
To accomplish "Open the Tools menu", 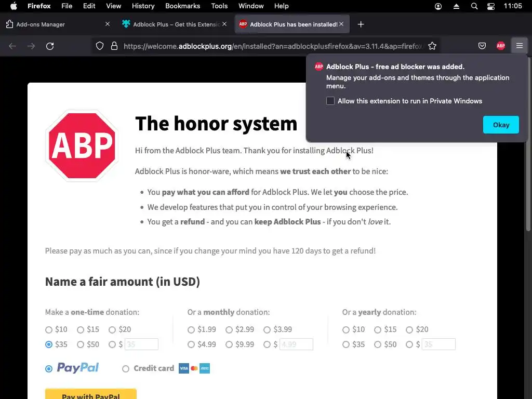I will (x=220, y=6).
